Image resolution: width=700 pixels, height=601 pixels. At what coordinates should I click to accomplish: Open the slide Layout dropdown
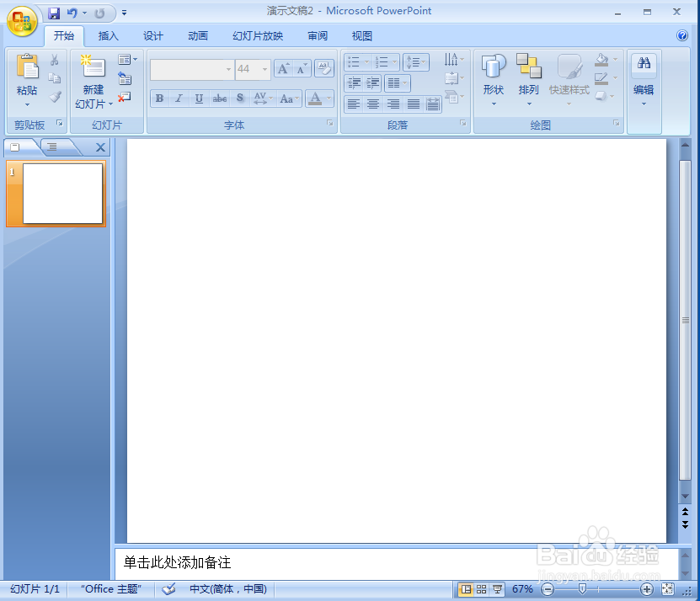127,59
